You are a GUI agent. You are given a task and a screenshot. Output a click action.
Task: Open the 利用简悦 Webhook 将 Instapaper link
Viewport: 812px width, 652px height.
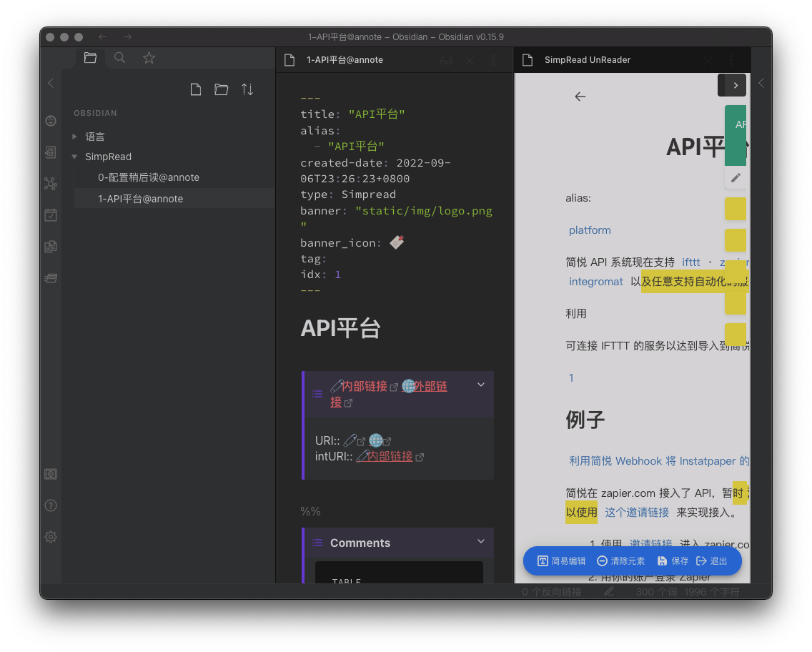coord(659,461)
